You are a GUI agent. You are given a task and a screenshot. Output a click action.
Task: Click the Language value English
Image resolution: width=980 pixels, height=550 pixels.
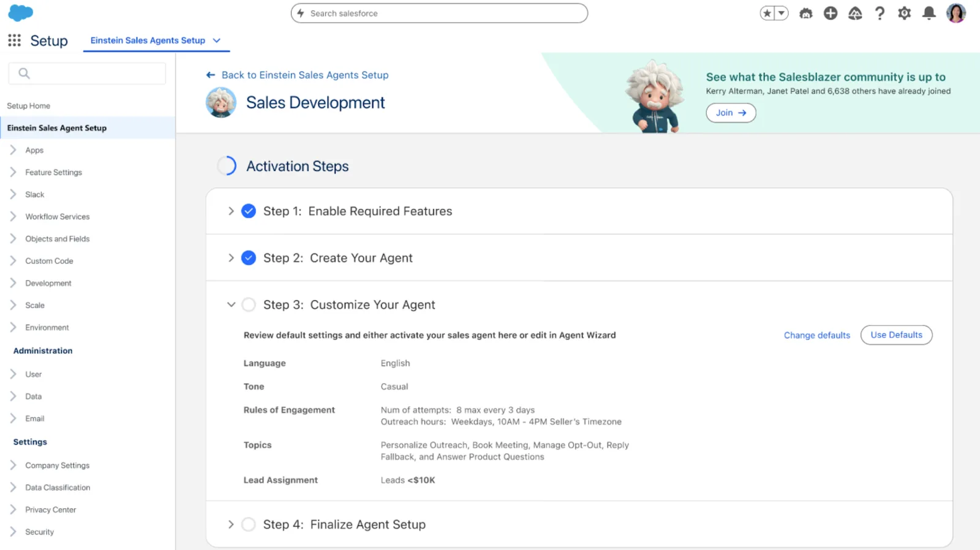[395, 363]
